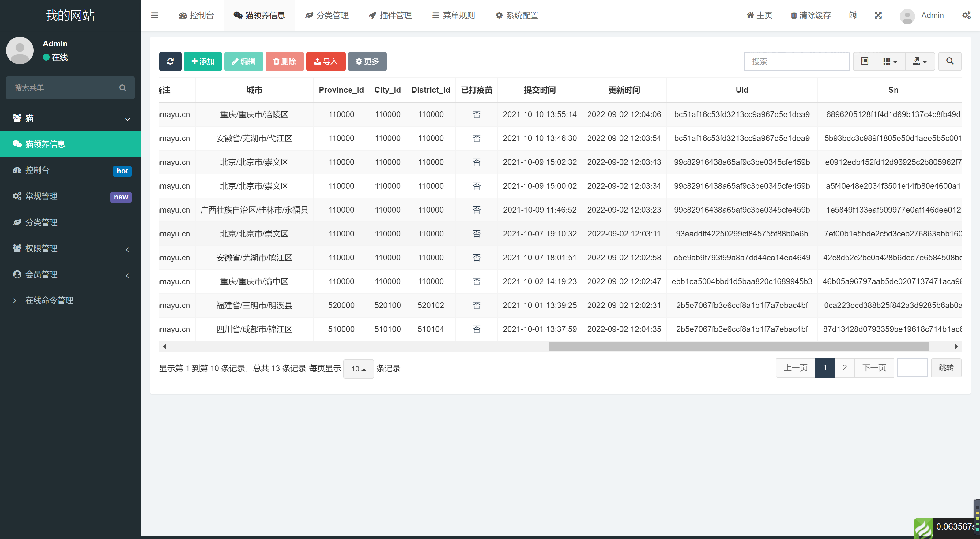Open the 菜单规则 menu item
Screen dimensions: 980x539
(453, 15)
